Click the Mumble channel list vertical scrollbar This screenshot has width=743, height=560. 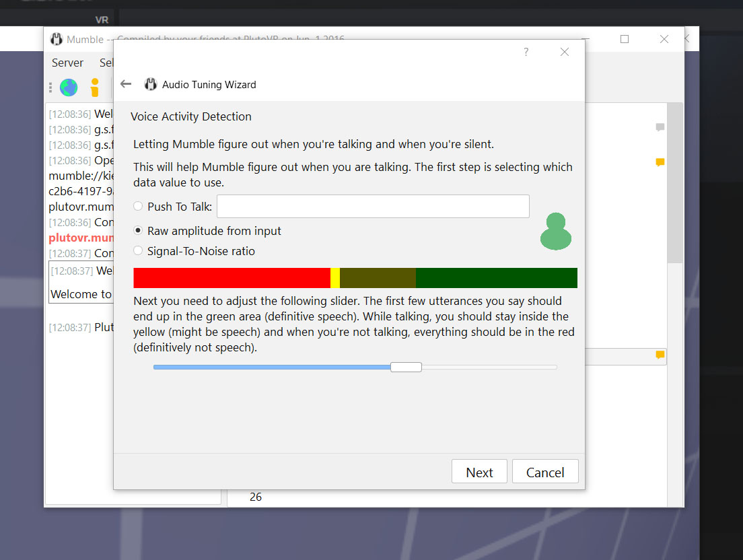675,183
